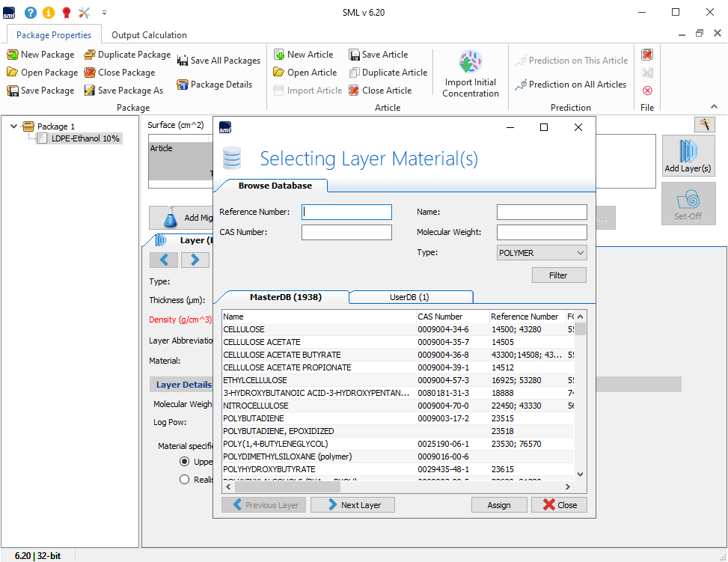
Task: Click the Filter button
Action: pyautogui.click(x=558, y=275)
